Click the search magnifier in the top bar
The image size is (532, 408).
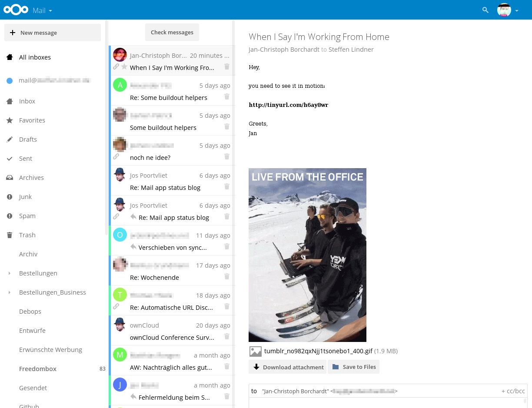(x=485, y=10)
